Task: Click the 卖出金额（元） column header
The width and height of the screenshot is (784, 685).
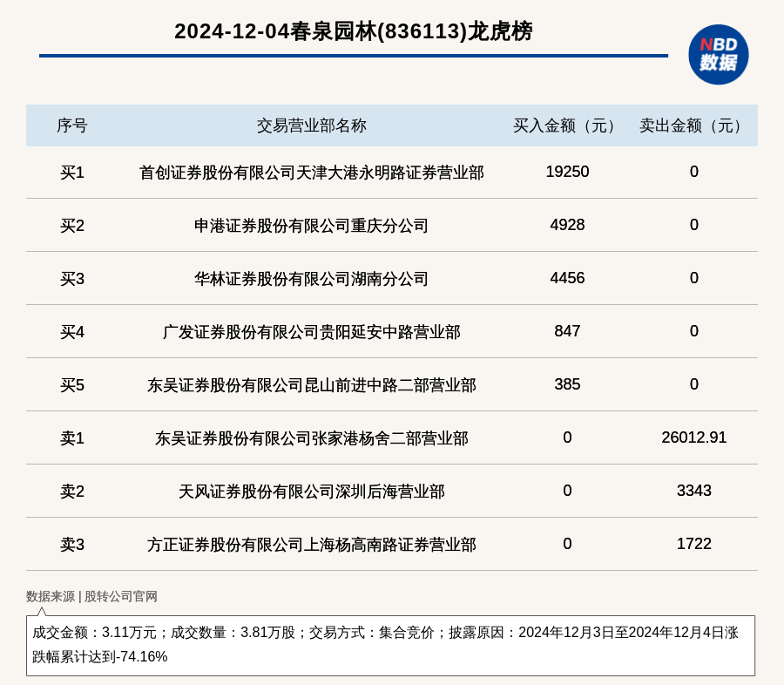Action: click(x=694, y=125)
